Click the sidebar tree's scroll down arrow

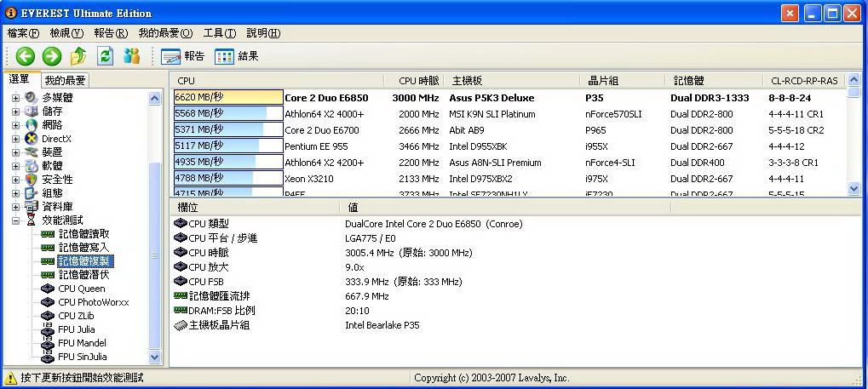155,358
